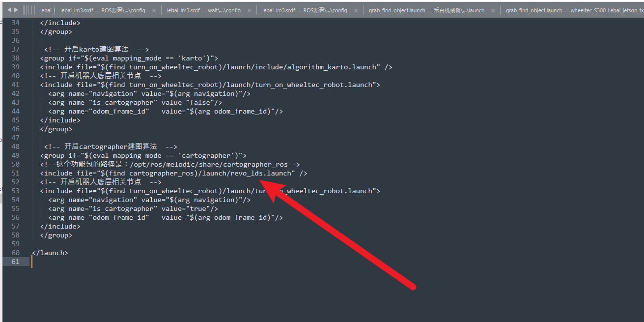Close the "grab_find_object.launch — 乐白机械臂" tab

tap(493, 9)
